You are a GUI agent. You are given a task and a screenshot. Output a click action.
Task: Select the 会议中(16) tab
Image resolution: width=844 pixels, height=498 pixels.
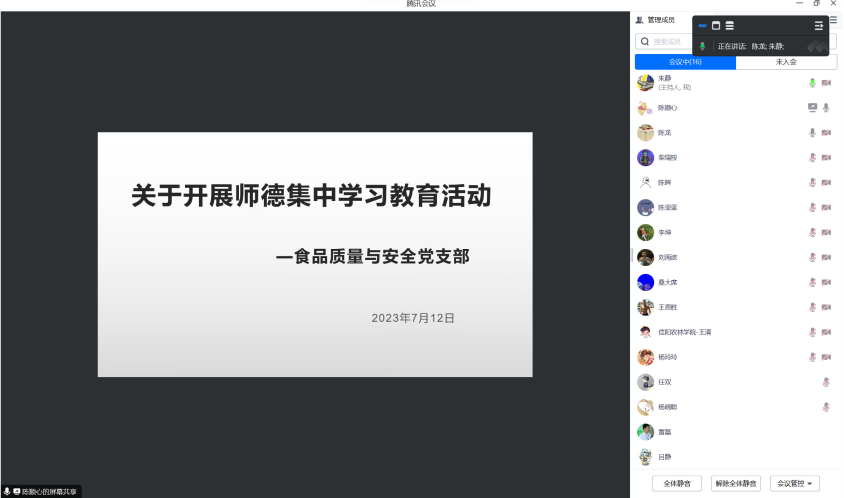click(x=685, y=62)
